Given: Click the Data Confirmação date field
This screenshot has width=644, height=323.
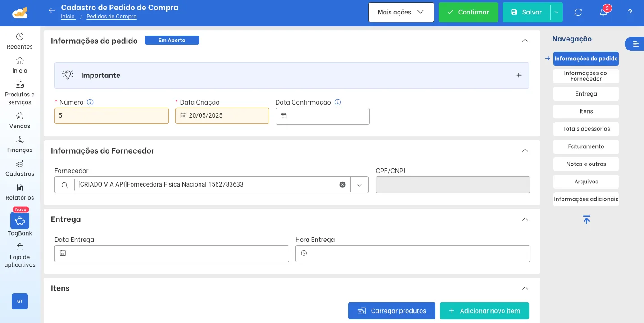Looking at the screenshot, I should tap(322, 116).
